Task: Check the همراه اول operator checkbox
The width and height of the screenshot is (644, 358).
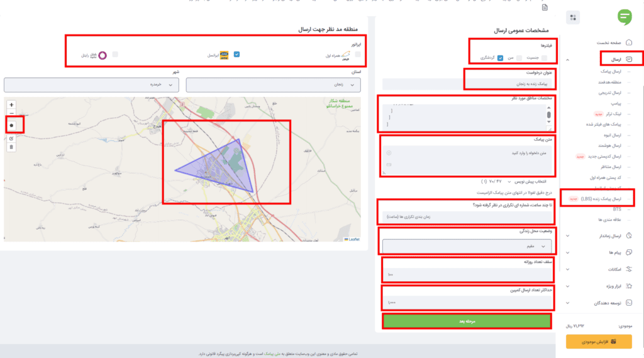Action: coord(358,54)
